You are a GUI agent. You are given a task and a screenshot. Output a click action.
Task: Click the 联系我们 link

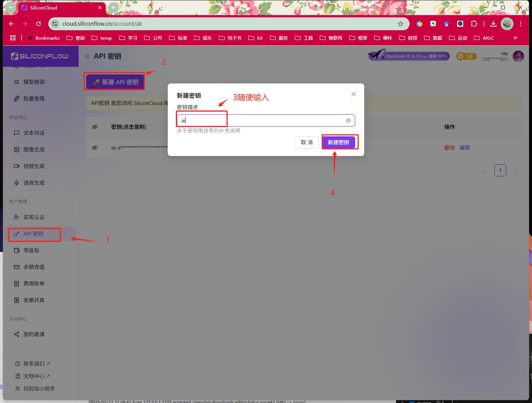click(32, 364)
